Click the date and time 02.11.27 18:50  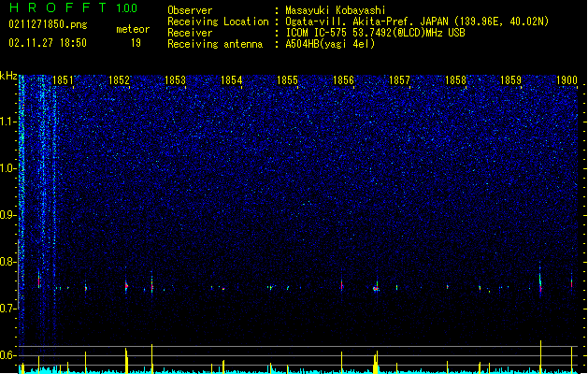click(48, 43)
